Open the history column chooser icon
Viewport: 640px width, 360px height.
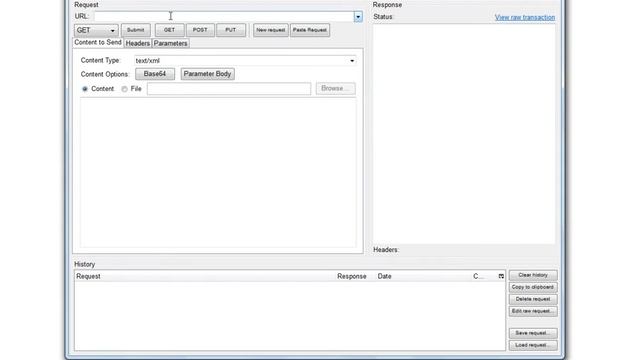click(501, 276)
